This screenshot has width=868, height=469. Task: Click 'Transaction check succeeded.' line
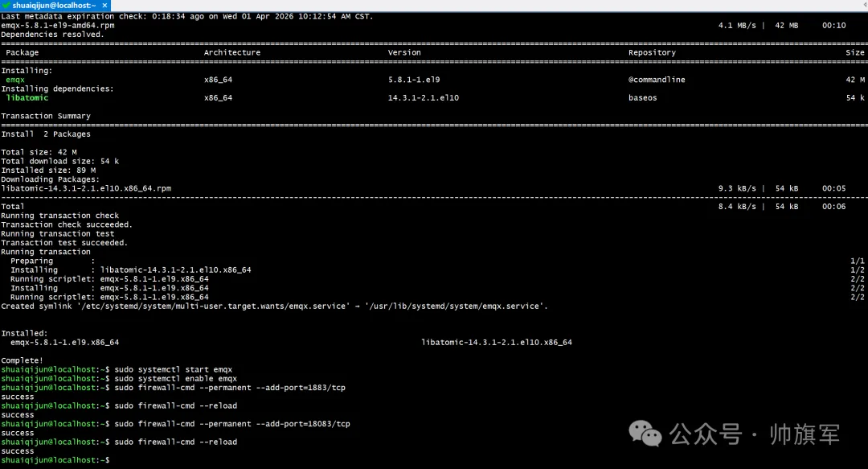(67, 224)
